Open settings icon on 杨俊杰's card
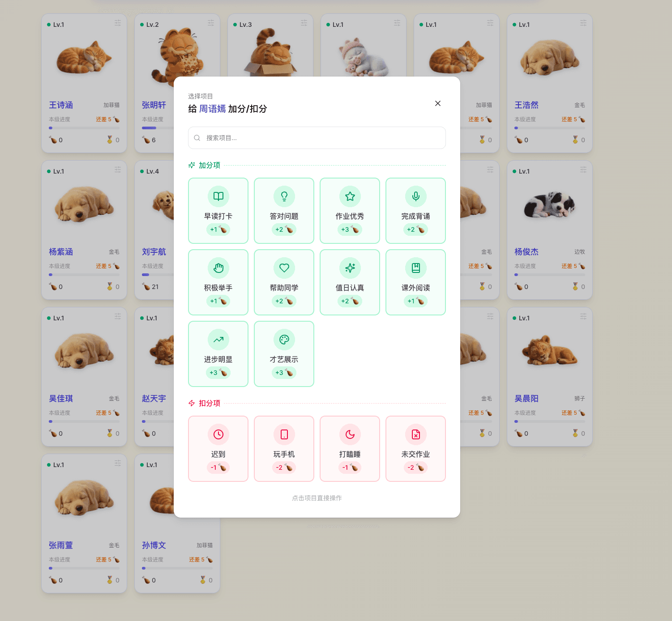672x621 pixels. pos(583,170)
